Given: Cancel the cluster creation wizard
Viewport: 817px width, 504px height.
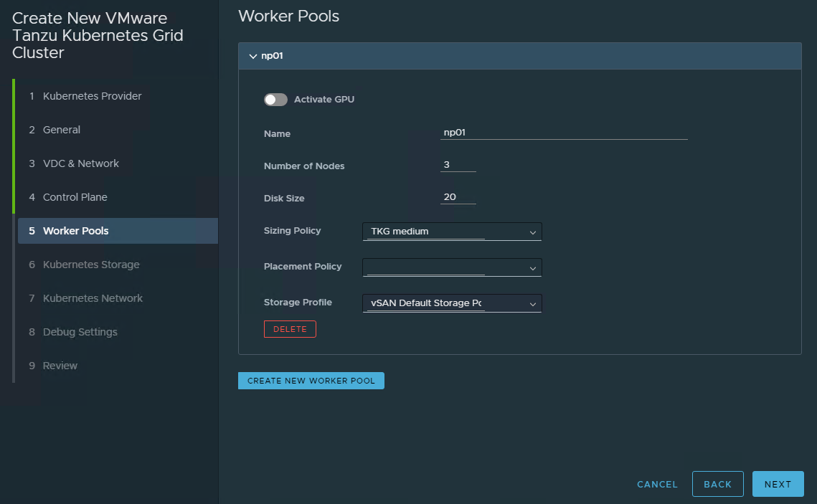Looking at the screenshot, I should point(657,484).
